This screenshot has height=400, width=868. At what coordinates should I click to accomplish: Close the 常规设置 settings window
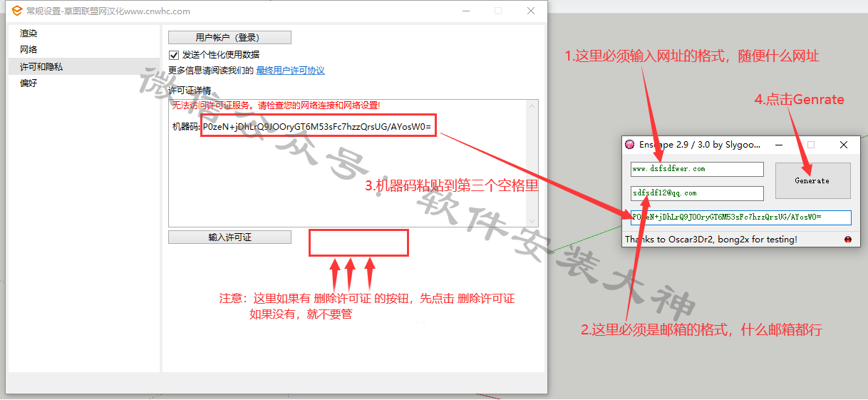coord(531,11)
